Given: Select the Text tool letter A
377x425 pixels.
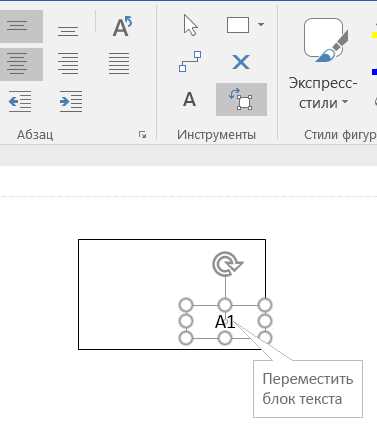Looking at the screenshot, I should (x=189, y=99).
